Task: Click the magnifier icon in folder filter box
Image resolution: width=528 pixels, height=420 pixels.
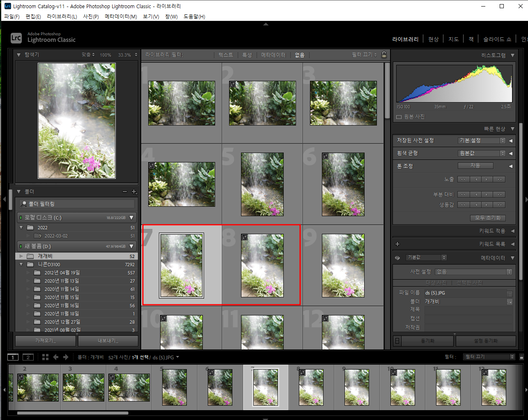Action: click(x=24, y=204)
